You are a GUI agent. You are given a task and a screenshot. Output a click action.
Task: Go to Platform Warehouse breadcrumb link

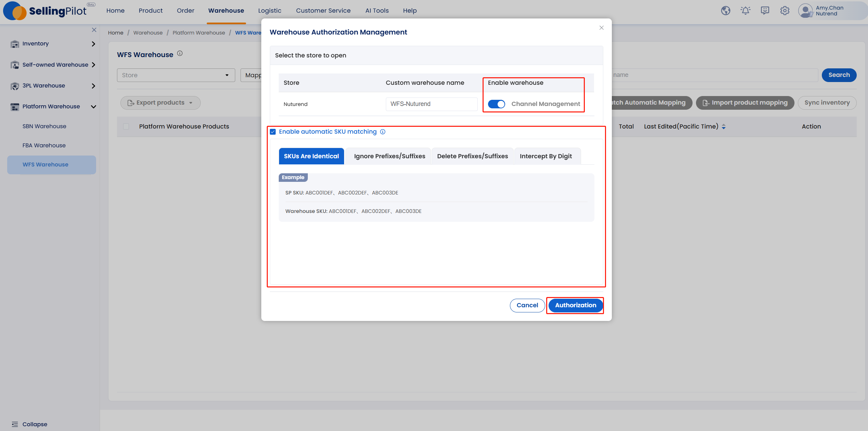click(199, 33)
